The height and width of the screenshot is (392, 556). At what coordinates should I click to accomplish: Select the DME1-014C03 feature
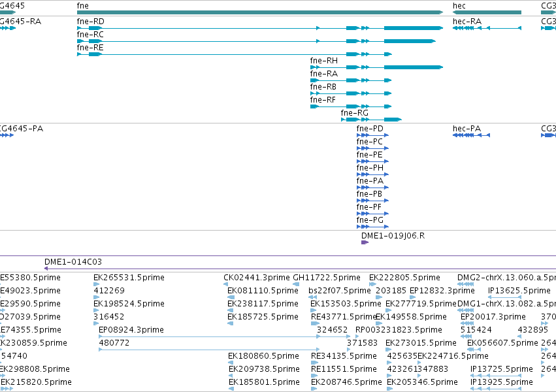click(300, 269)
